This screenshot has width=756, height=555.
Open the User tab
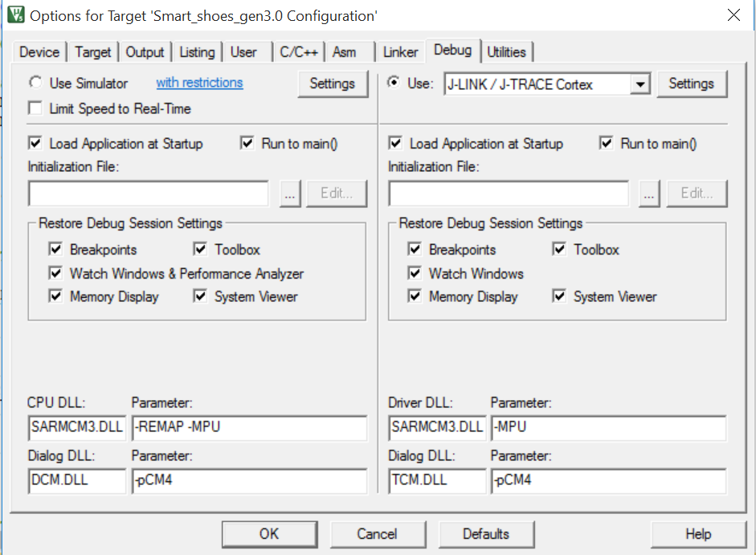coord(243,52)
